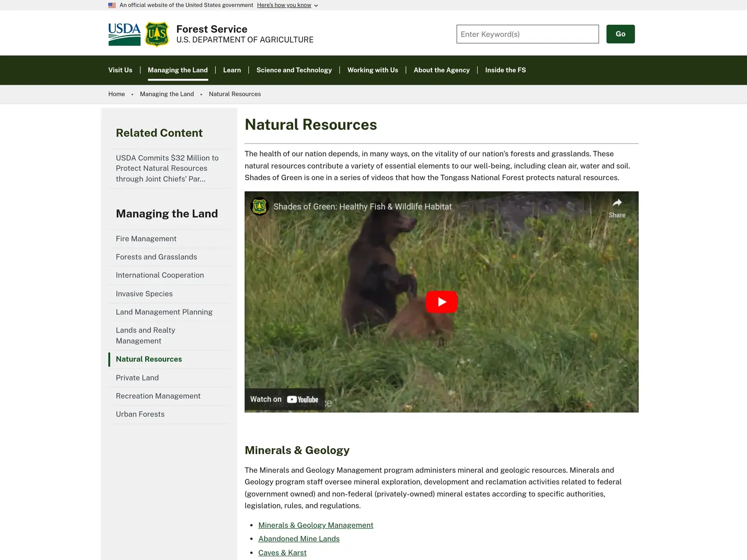This screenshot has width=747, height=560.
Task: Select Fire Management in sidebar
Action: [x=169, y=239]
